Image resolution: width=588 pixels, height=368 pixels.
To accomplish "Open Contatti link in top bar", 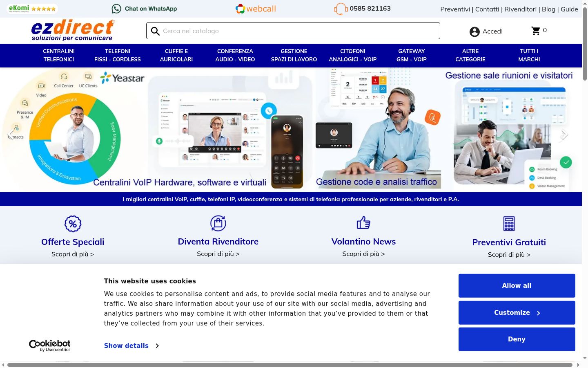I will point(487,9).
